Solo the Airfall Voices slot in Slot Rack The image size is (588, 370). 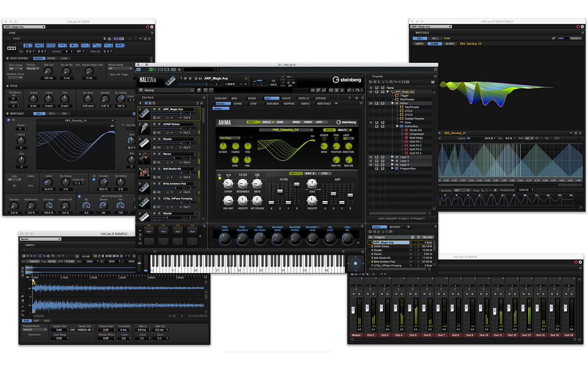point(159,124)
